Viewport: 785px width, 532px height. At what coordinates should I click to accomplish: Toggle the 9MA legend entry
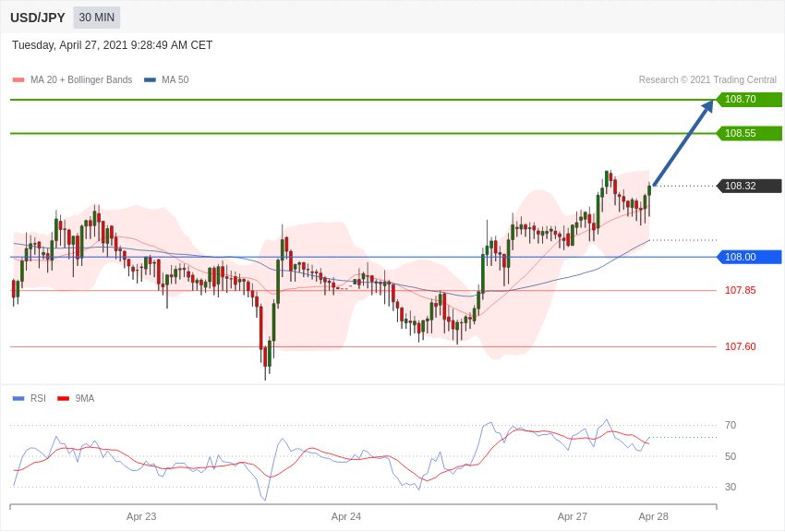click(76, 398)
